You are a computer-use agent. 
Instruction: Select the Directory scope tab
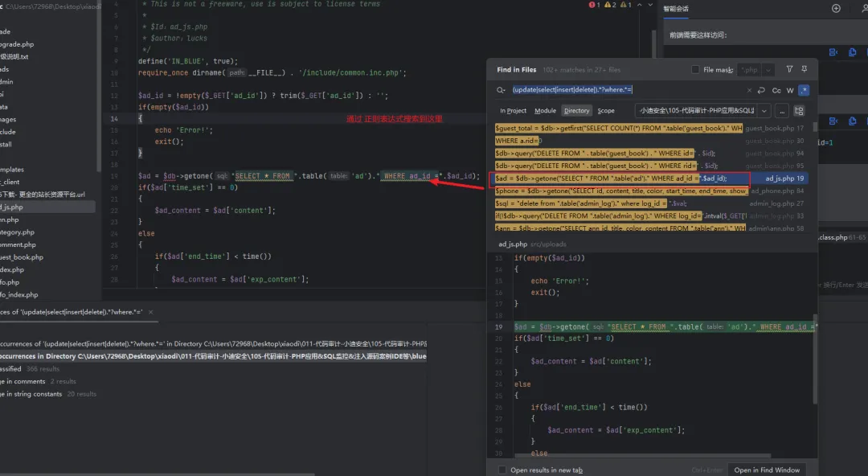tap(576, 111)
